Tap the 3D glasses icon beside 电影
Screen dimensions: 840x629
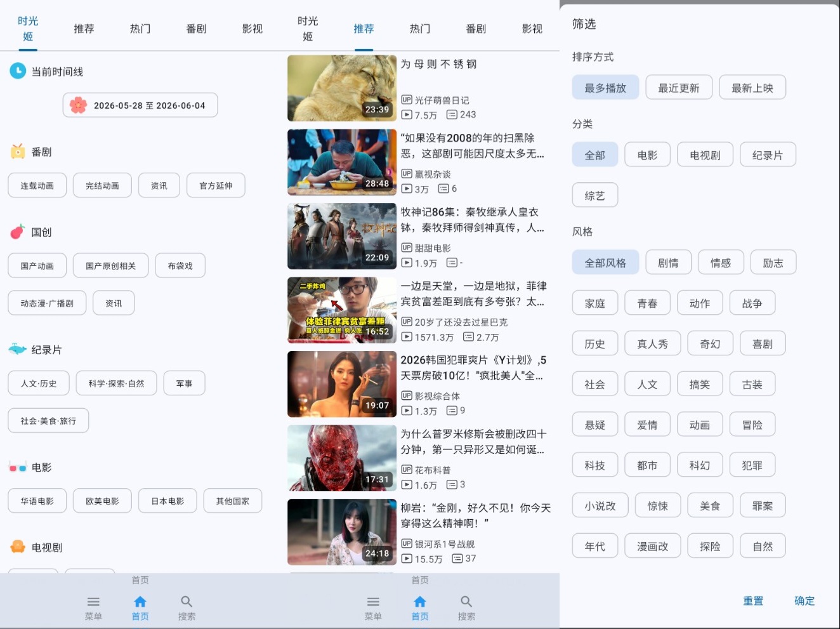(x=18, y=468)
